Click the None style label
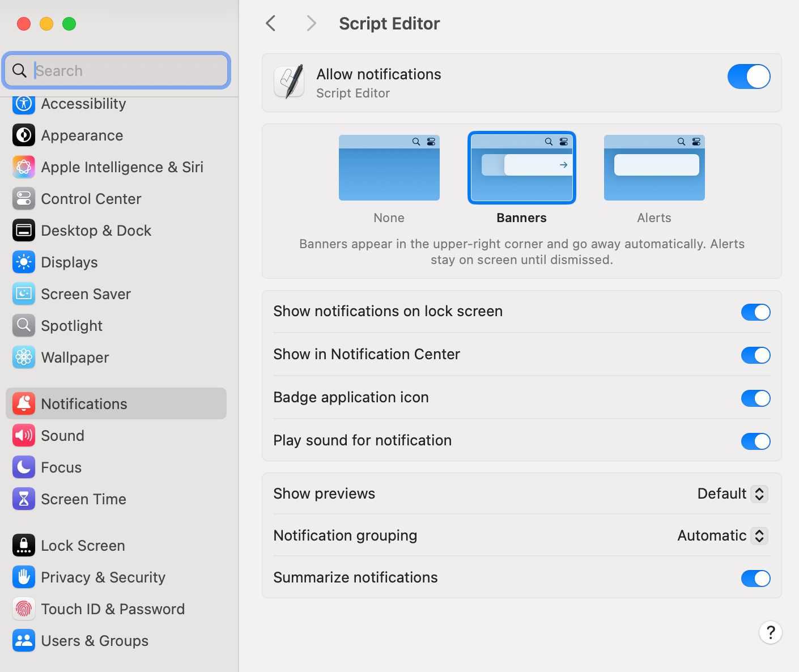 [x=389, y=218]
